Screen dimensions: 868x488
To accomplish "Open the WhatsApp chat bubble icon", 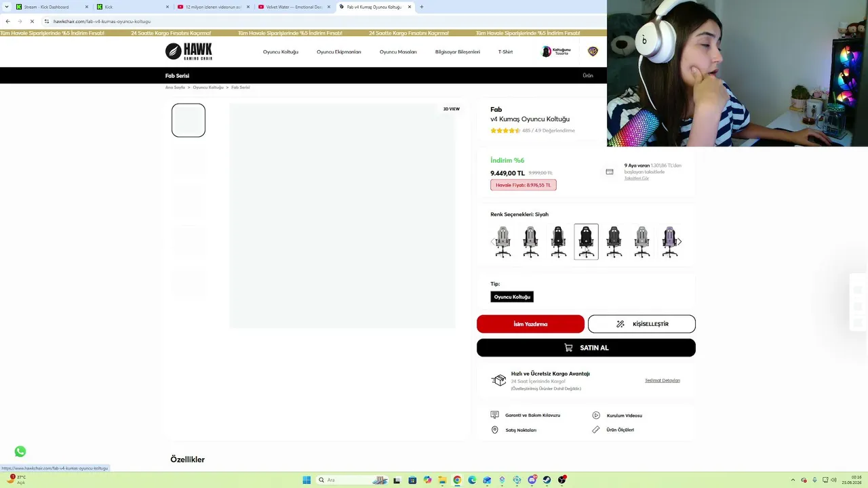I will pyautogui.click(x=20, y=451).
